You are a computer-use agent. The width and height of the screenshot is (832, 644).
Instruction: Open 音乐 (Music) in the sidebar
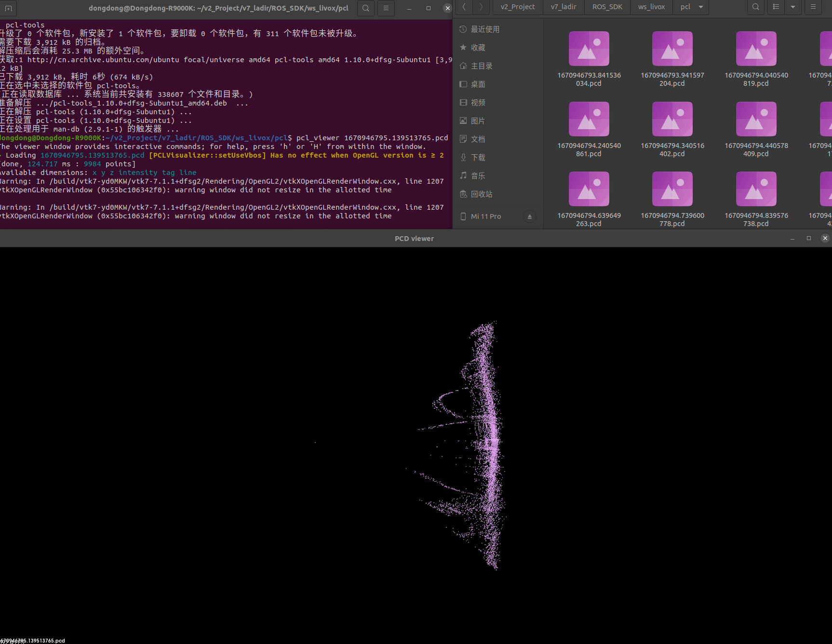[x=498, y=176]
